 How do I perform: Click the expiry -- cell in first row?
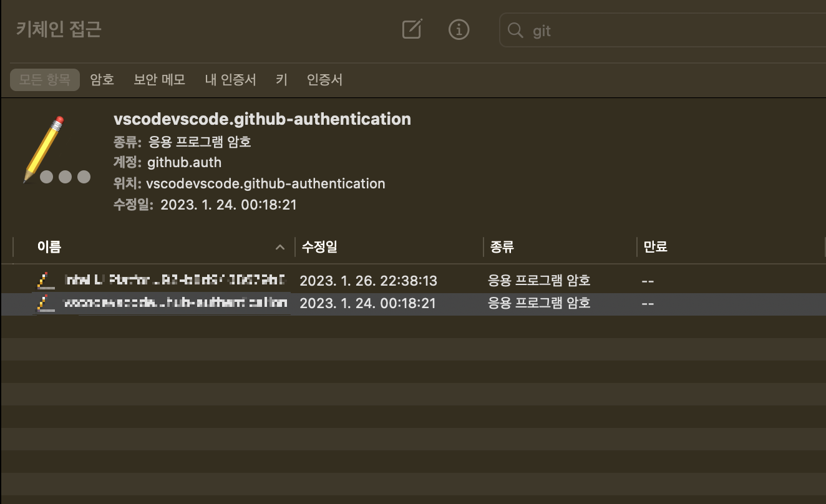(x=648, y=281)
